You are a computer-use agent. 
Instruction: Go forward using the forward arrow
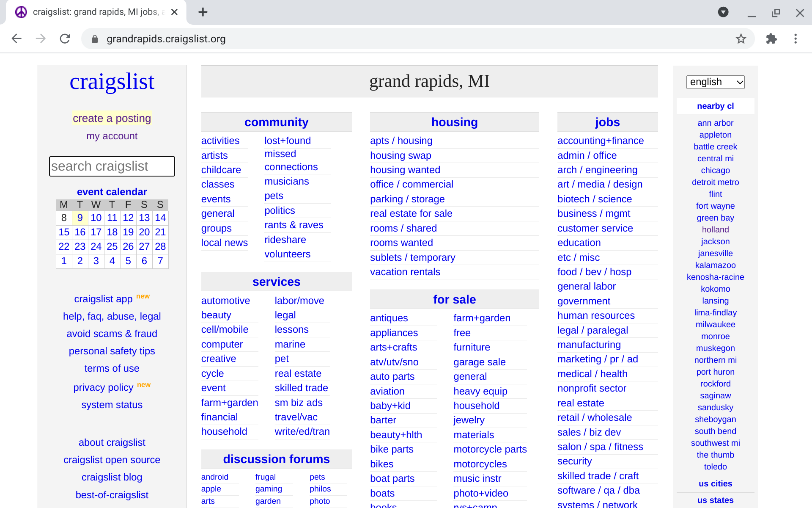click(x=41, y=39)
